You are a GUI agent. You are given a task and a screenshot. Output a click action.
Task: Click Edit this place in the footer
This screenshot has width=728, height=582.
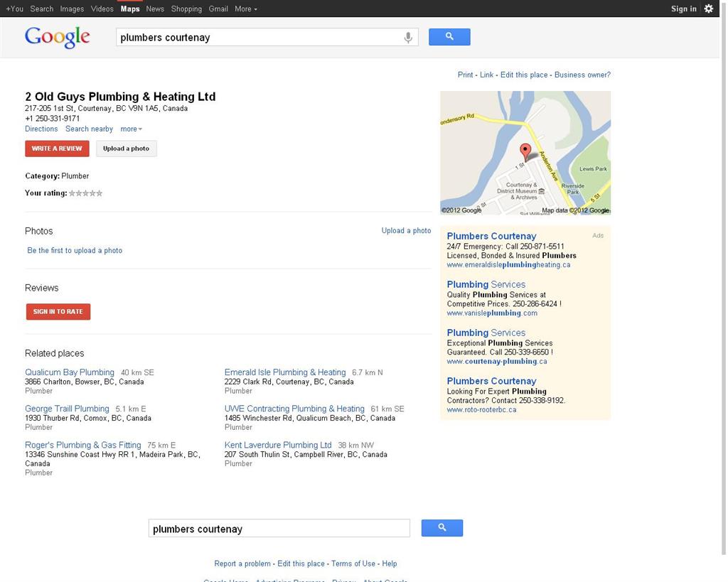point(301,564)
